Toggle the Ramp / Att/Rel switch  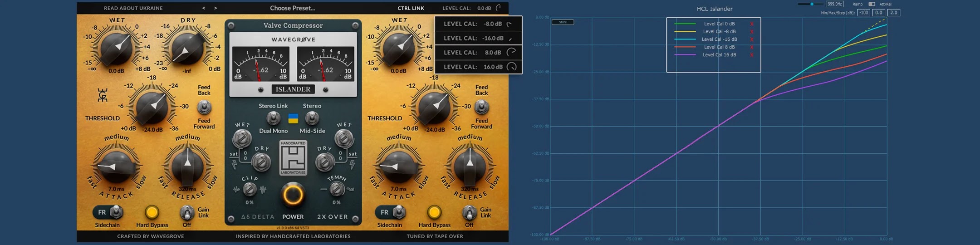872,4
